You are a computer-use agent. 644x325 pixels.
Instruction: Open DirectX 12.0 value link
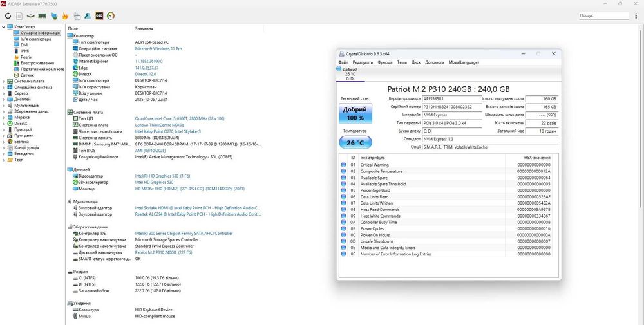[x=146, y=74]
